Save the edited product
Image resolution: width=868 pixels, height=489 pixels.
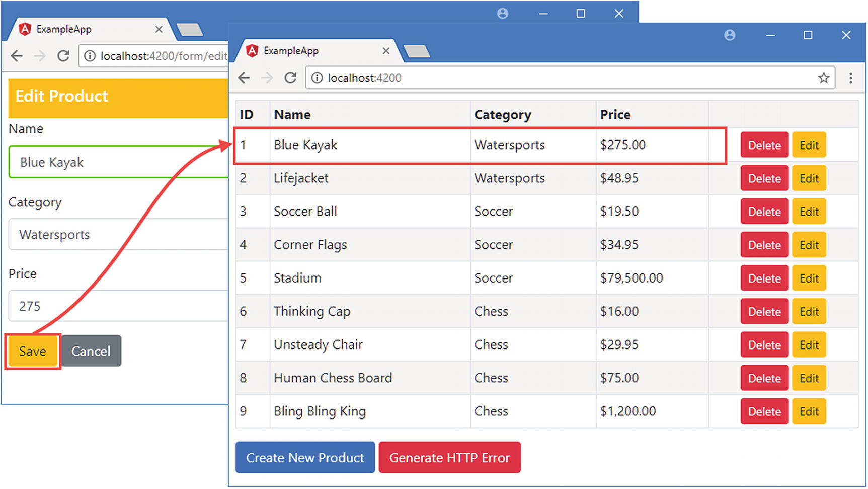[33, 351]
